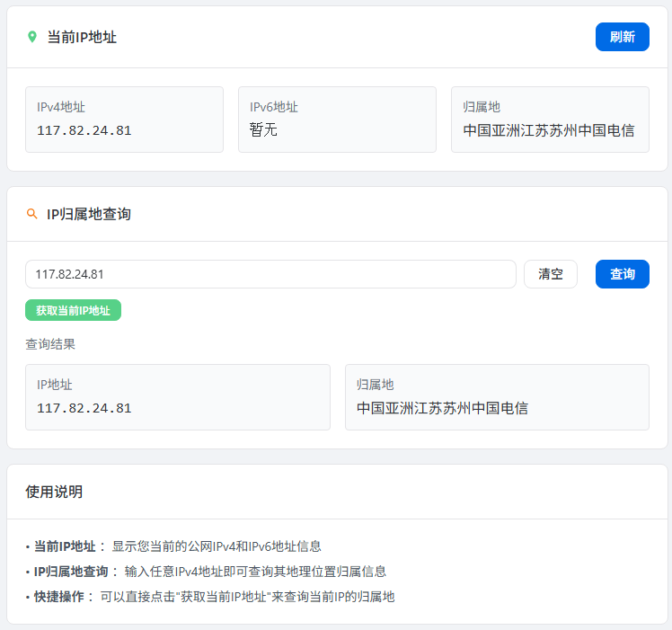Click the 查询结果 label
Screen dimensions: 672x630
coord(50,343)
